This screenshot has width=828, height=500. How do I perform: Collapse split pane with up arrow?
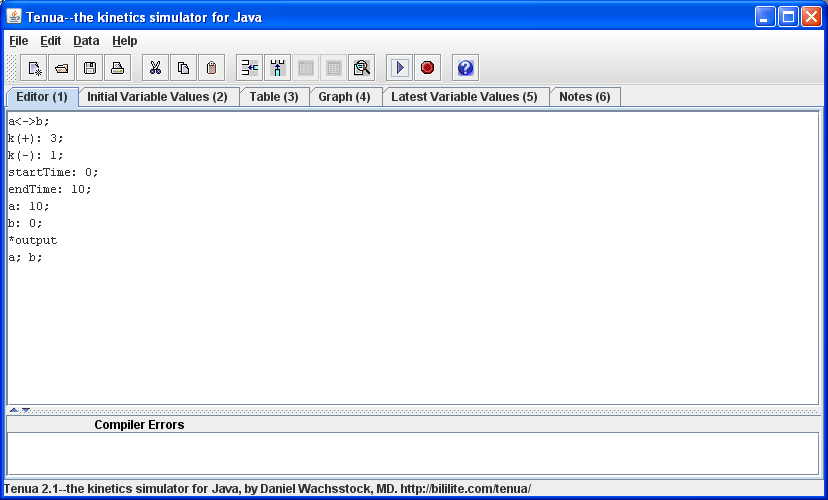pyautogui.click(x=14, y=410)
